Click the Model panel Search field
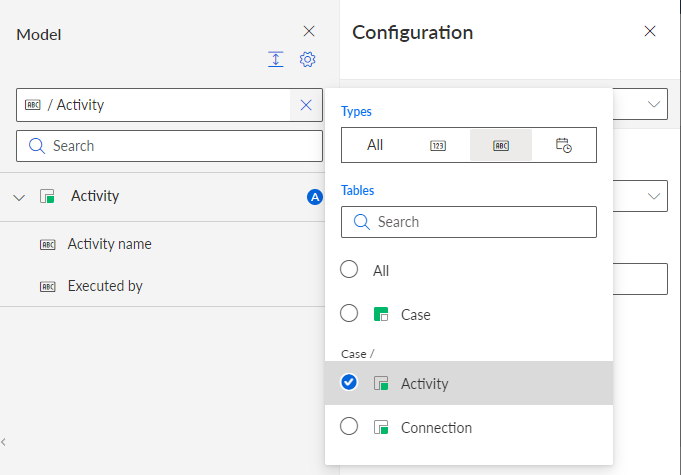Screen dimensions: 681x475 click(169, 146)
